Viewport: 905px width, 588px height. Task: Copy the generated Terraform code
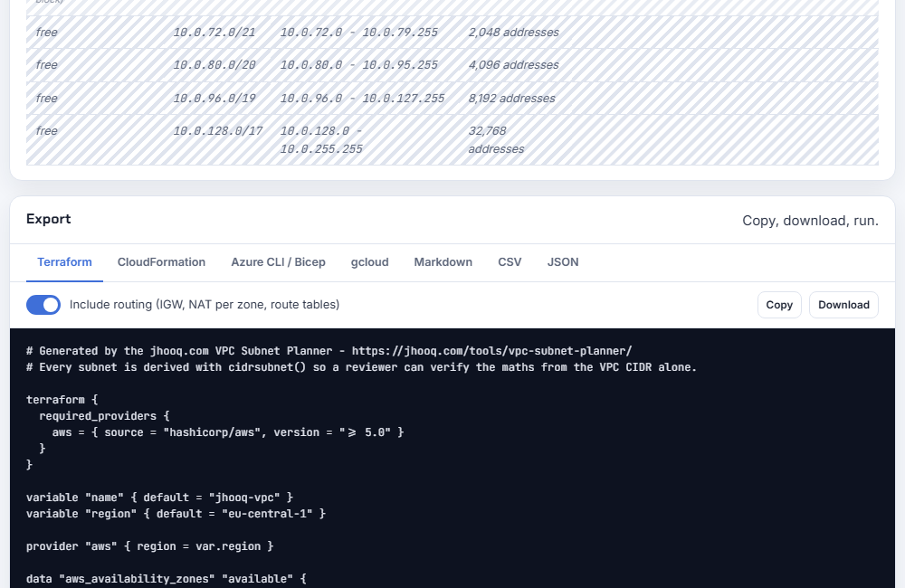click(x=779, y=305)
